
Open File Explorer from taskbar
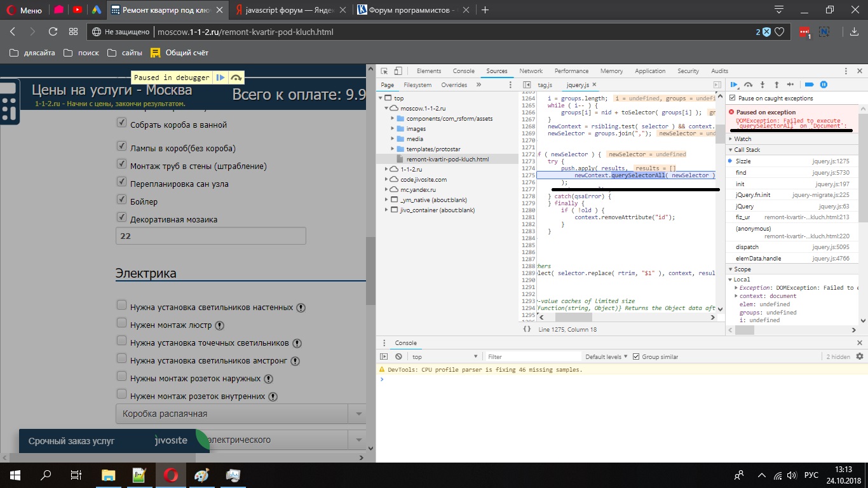pyautogui.click(x=109, y=475)
